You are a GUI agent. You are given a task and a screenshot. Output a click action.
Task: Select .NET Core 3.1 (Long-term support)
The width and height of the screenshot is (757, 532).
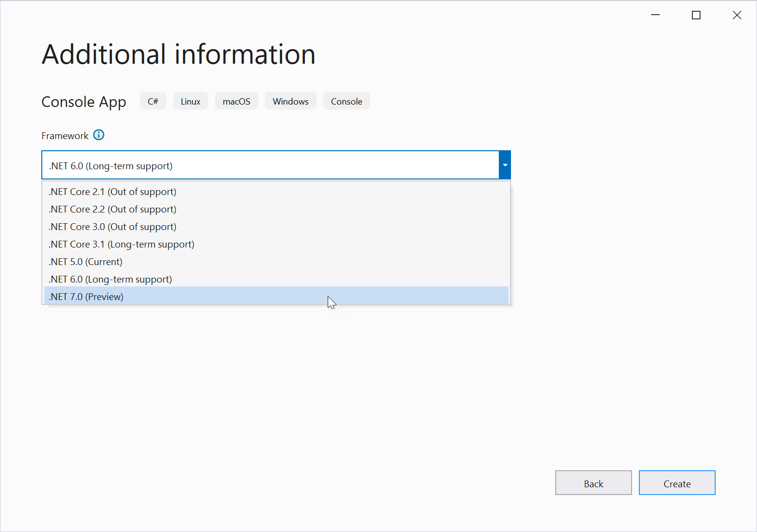122,244
